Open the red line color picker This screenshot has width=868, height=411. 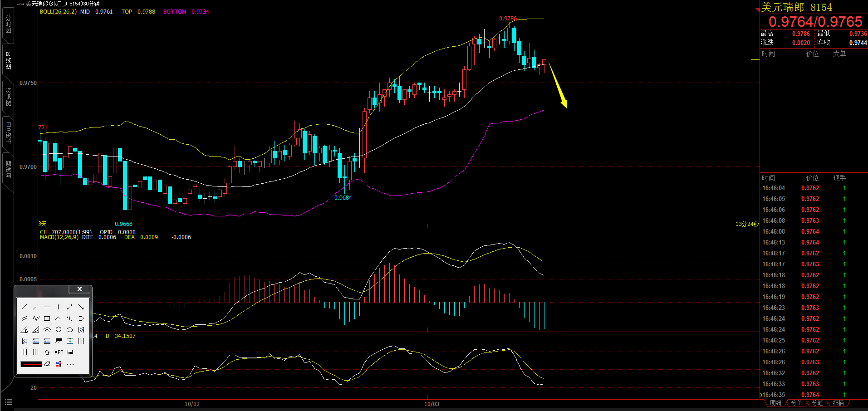coord(31,364)
